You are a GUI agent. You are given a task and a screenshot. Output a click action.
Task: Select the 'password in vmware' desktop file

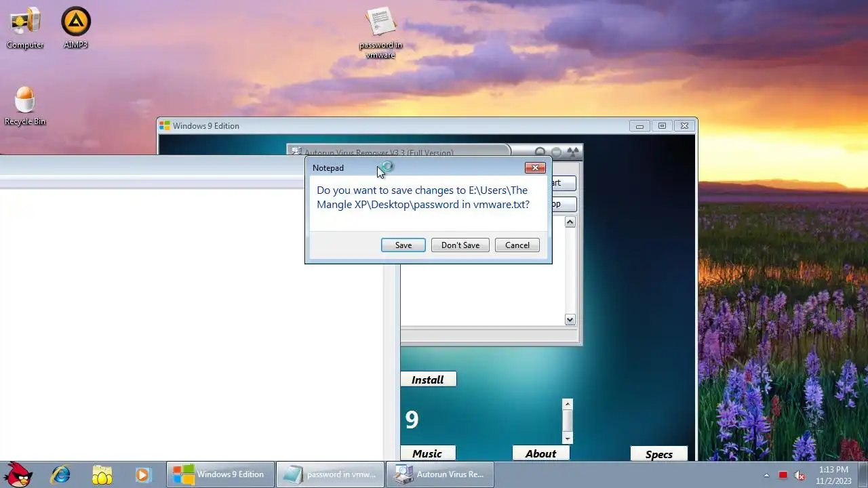(380, 33)
